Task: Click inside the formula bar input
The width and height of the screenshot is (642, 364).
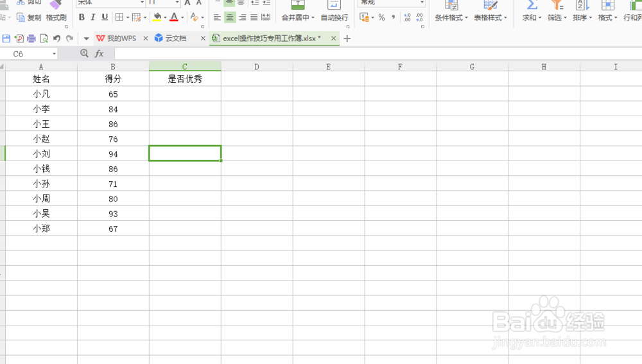Action: [378, 54]
